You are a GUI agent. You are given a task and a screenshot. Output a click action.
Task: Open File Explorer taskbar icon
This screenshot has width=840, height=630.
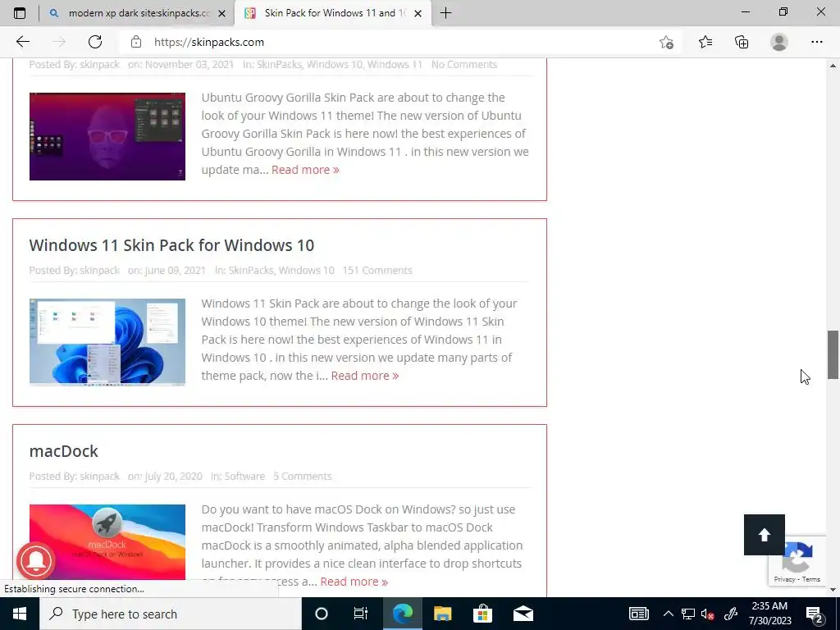point(442,614)
